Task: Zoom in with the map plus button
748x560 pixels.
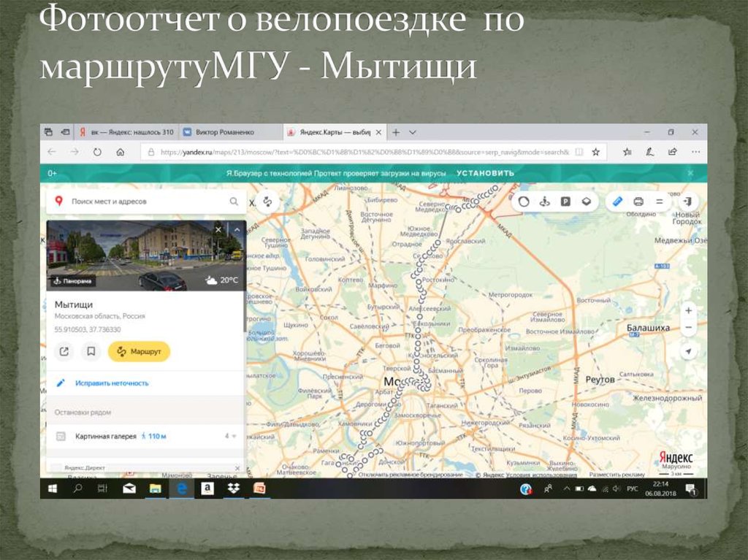Action: [688, 310]
